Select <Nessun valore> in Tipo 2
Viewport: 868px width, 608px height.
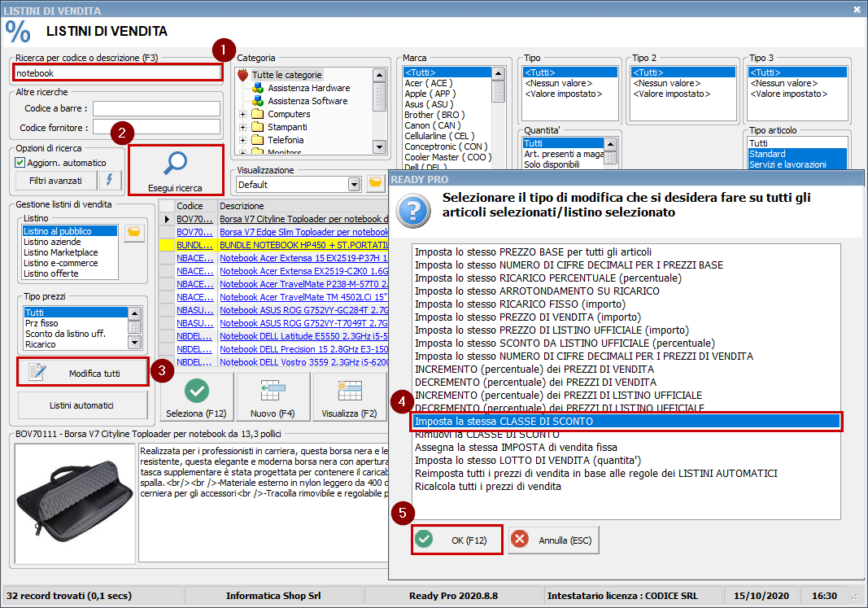(x=667, y=83)
